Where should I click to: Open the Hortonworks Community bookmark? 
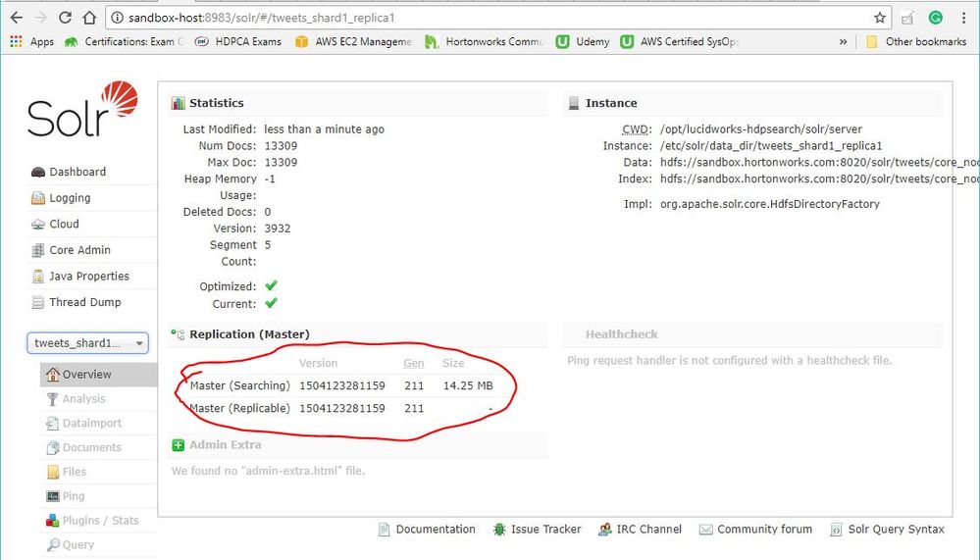pyautogui.click(x=485, y=41)
